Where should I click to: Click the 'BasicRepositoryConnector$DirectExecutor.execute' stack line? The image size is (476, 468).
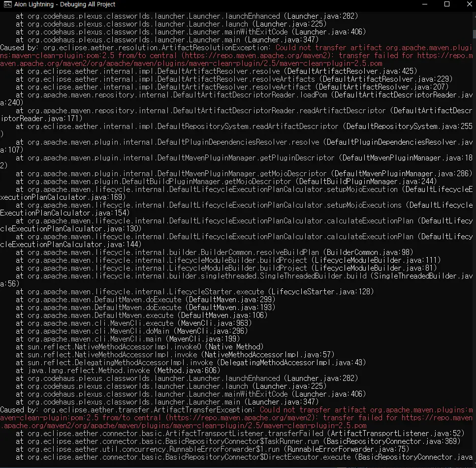[244, 457]
